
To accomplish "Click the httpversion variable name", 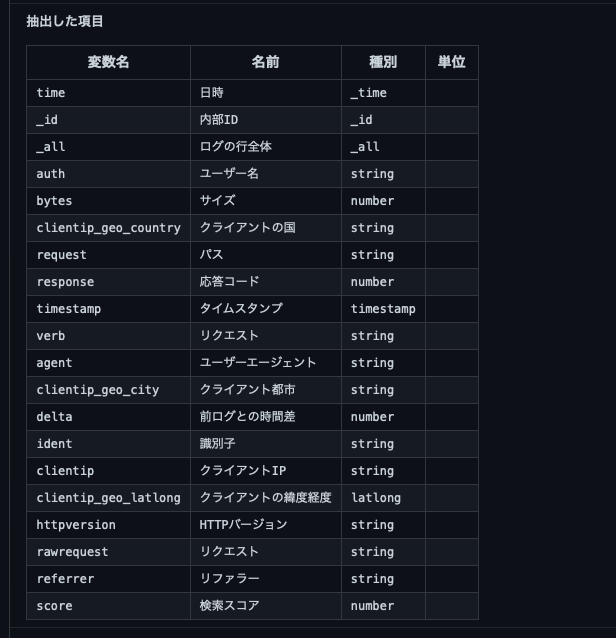I will pyautogui.click(x=76, y=525).
